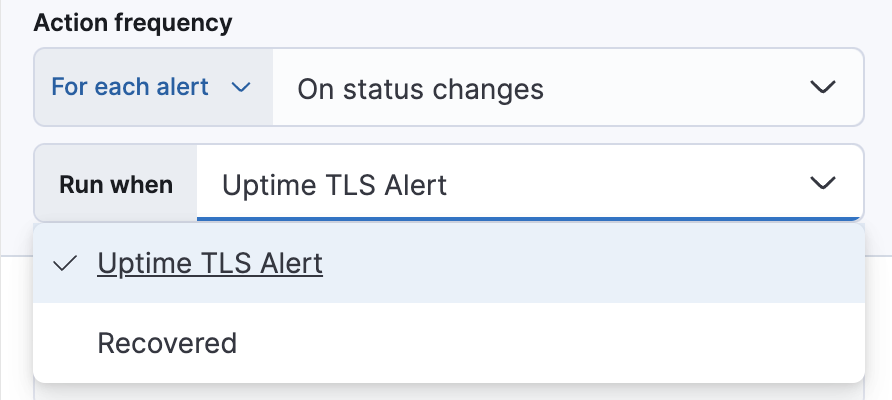The height and width of the screenshot is (400, 892).
Task: Click the Run when label
Action: tap(116, 184)
